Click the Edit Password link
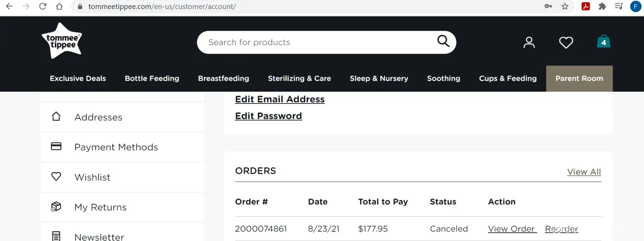This screenshot has height=241, width=644. 268,116
